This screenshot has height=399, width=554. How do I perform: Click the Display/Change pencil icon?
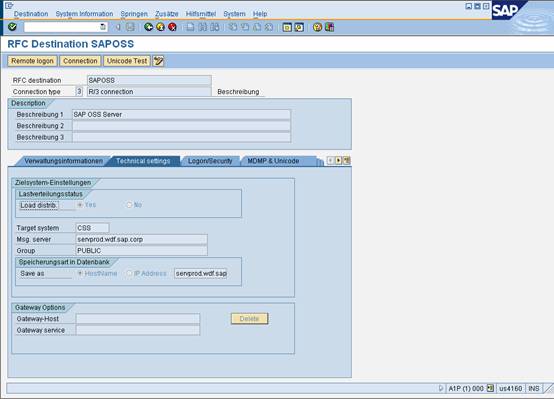pos(158,61)
